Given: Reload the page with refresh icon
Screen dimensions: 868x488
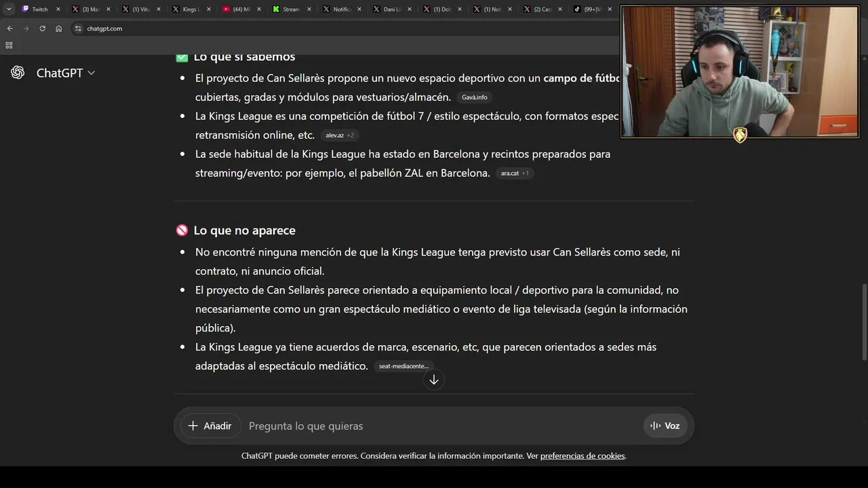Looking at the screenshot, I should coord(42,28).
